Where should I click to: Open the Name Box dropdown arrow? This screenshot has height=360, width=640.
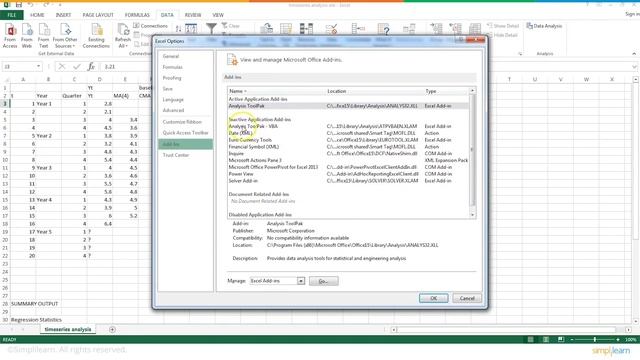pyautogui.click(x=38, y=66)
